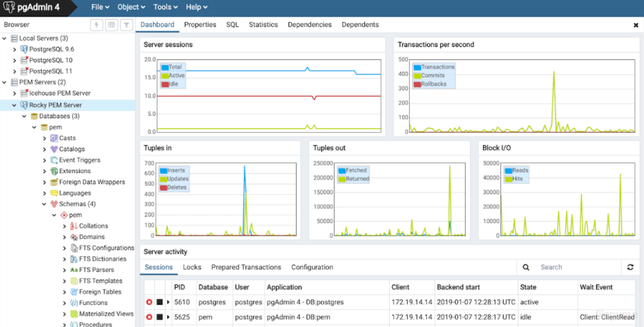The width and height of the screenshot is (644, 327).
Task: Expand the Catalogs tree node
Action: (x=45, y=149)
